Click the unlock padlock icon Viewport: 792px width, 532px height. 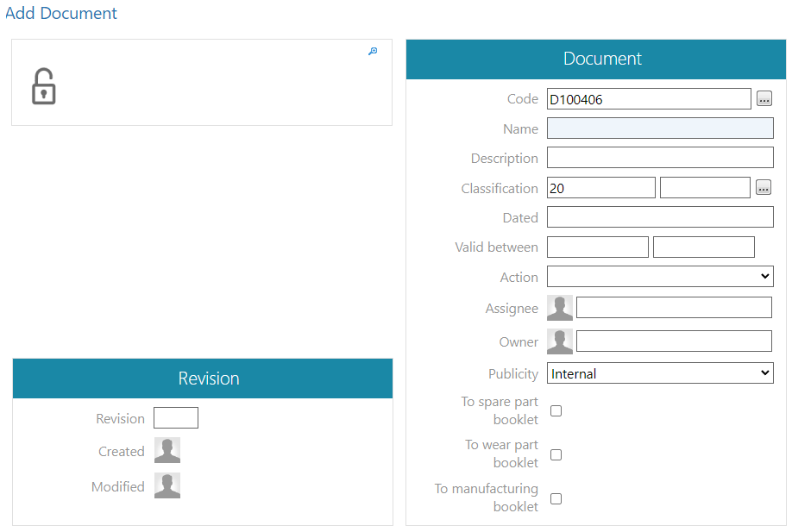[x=43, y=86]
